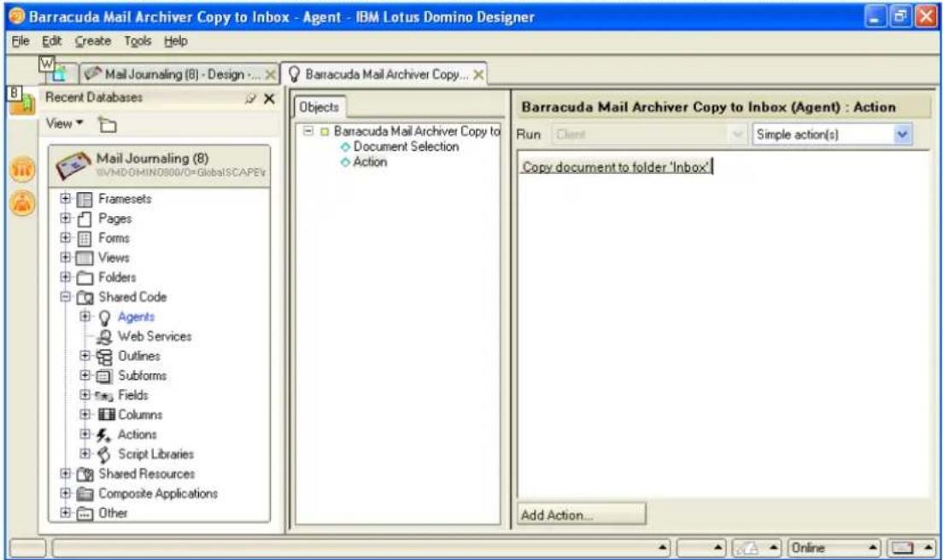Open the Simple action(s) dropdown
Screen dimensions: 943x560
pos(902,135)
